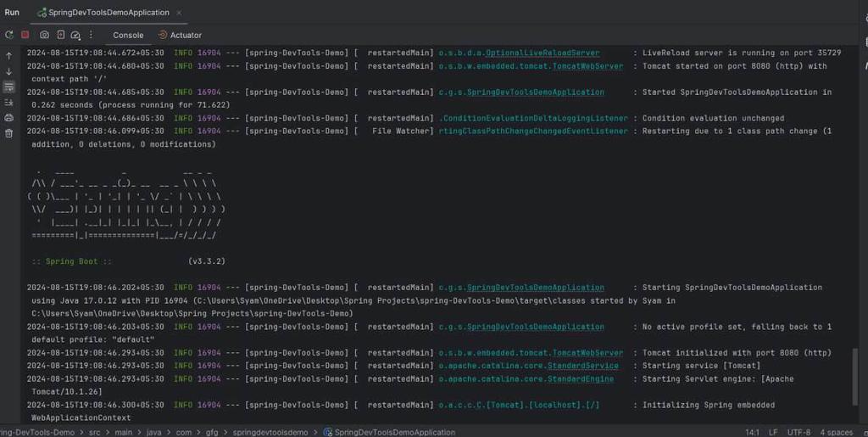Click the Print console icon

8,117
